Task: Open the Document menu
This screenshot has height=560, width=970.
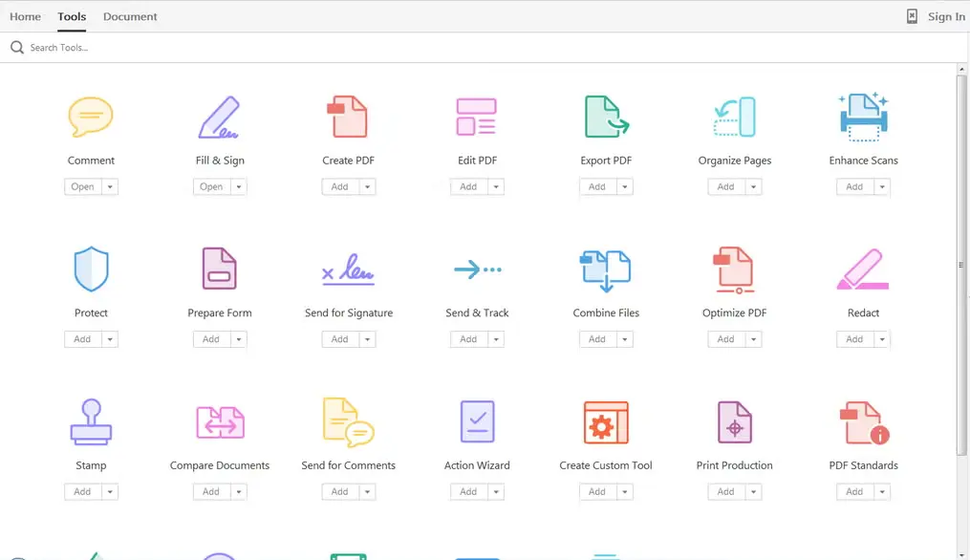Action: coord(130,16)
